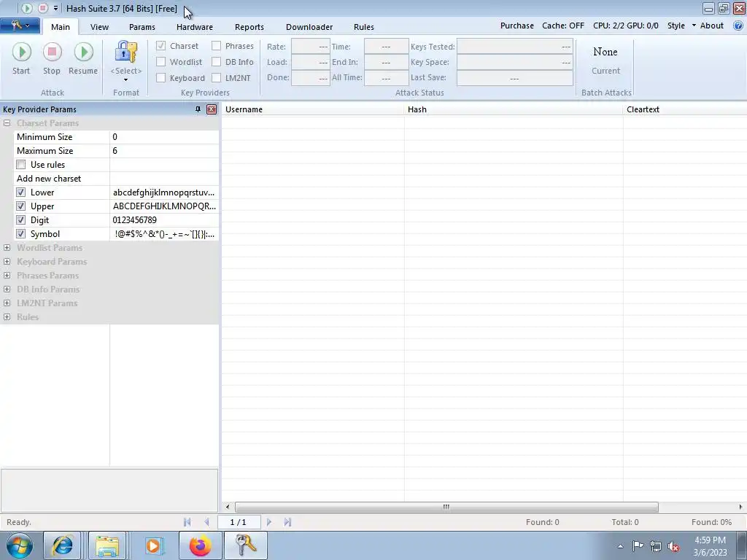
Task: Enable the Phrases key provider checkbox
Action: pos(216,46)
